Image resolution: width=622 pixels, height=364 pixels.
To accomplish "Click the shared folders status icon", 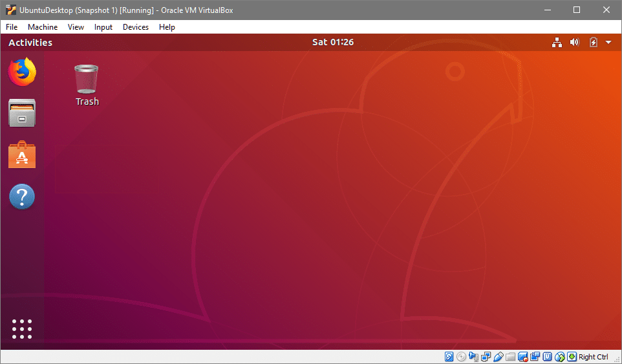I will (x=511, y=357).
